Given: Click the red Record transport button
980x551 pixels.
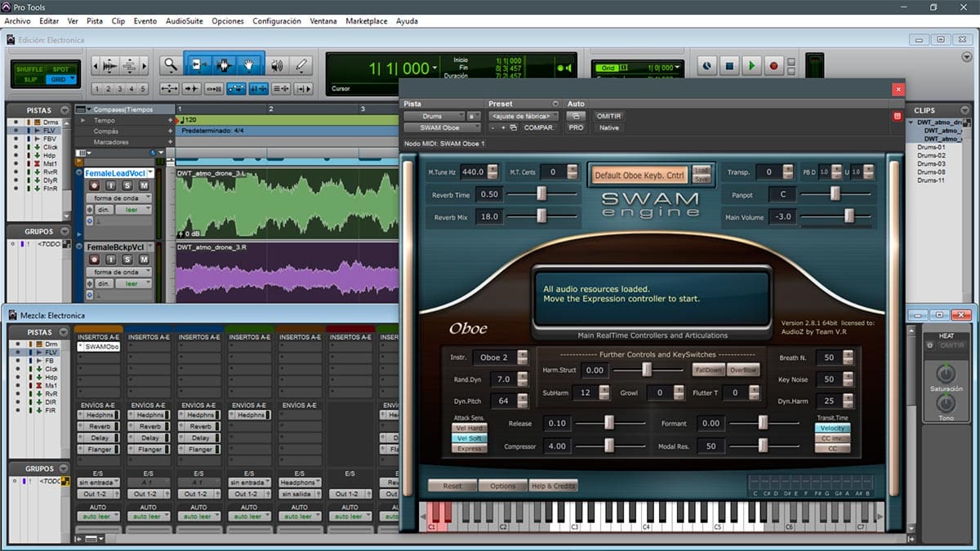Looking at the screenshot, I should (774, 65).
